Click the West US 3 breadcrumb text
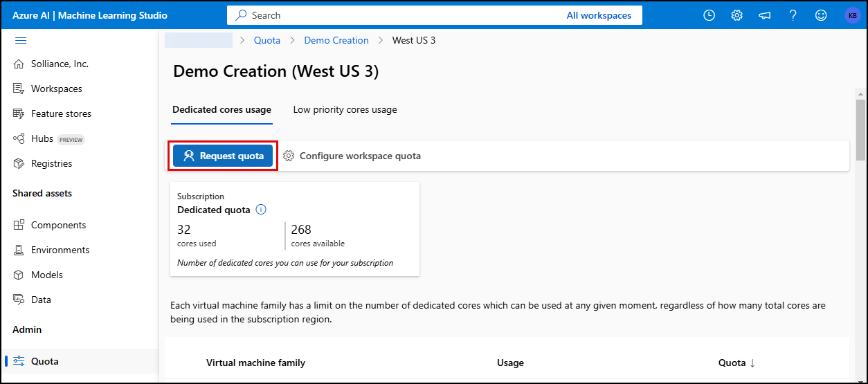Screen dimensions: 868x384 tap(414, 40)
